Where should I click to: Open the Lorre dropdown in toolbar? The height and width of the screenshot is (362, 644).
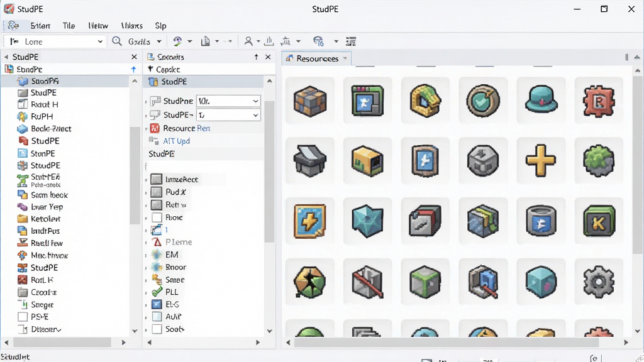tap(55, 41)
